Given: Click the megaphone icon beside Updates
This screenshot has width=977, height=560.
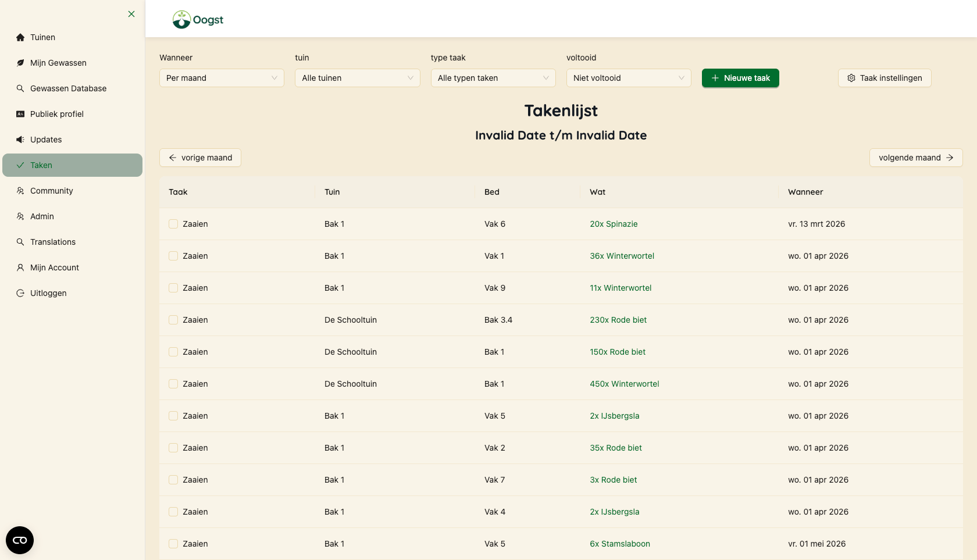Looking at the screenshot, I should coord(20,140).
